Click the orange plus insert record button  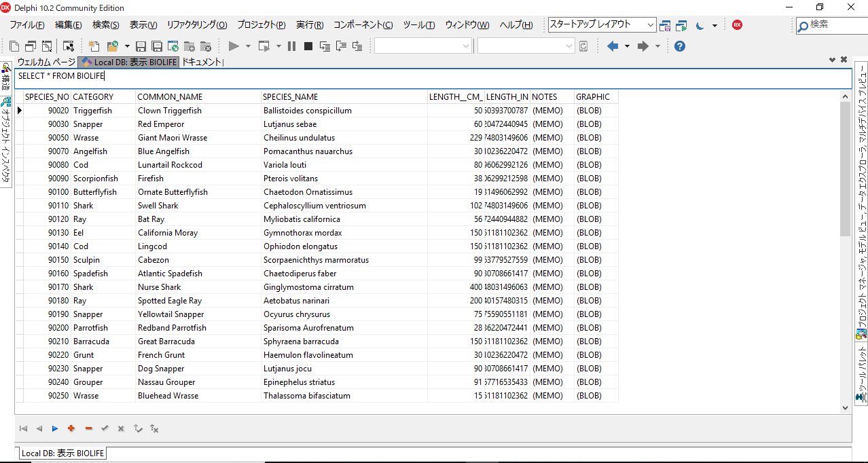(71, 428)
